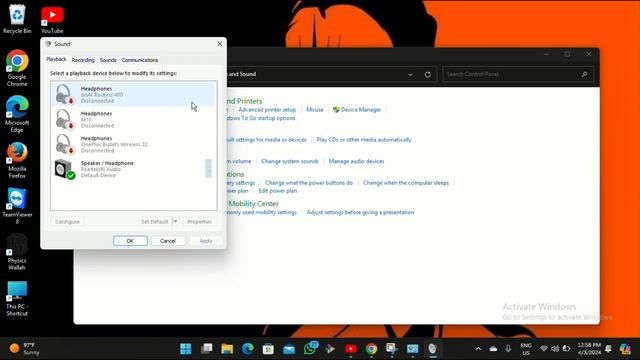This screenshot has width=640, height=360.
Task: Confirm with the OK button
Action: click(130, 241)
